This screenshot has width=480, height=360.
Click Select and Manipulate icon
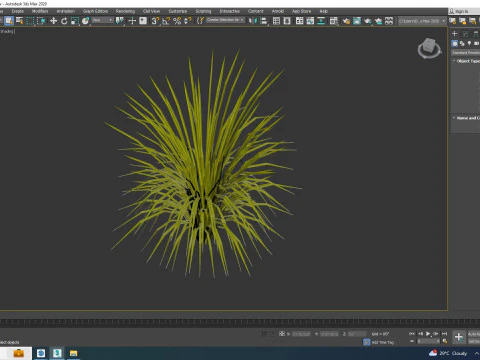(x=132, y=21)
